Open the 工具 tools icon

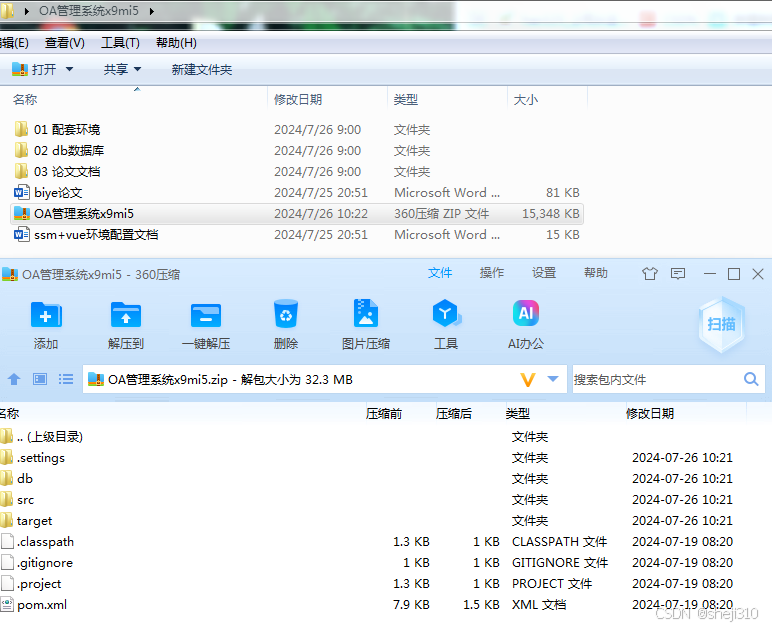point(446,313)
